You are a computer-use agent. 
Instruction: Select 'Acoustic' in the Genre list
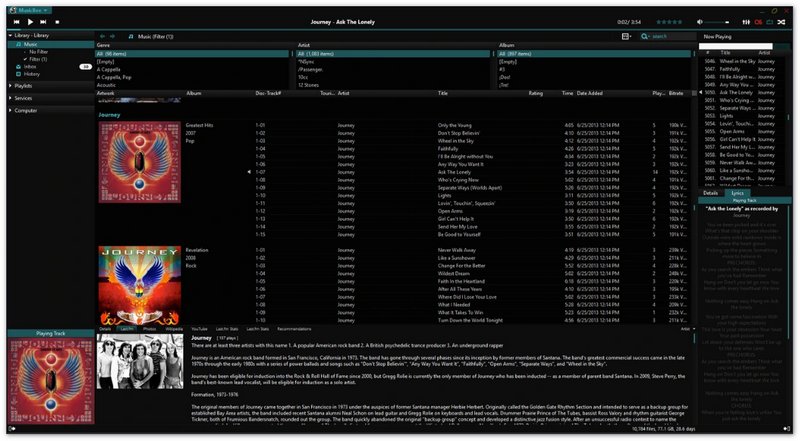coord(106,85)
